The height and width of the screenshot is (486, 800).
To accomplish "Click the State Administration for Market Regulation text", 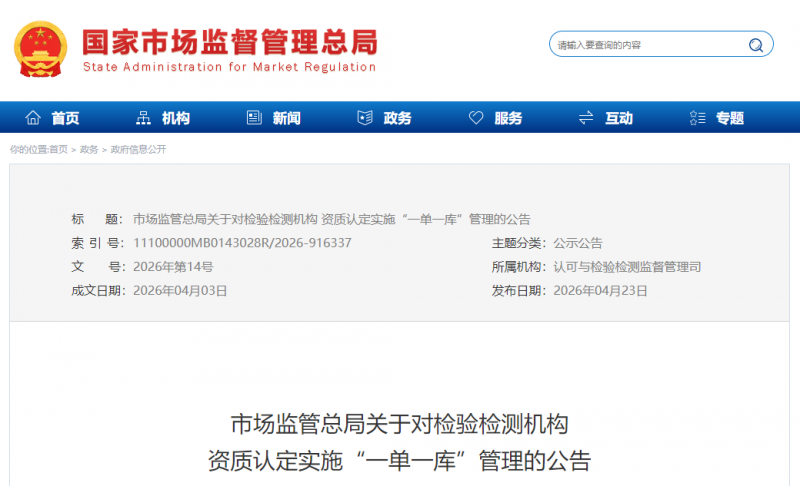I will pos(229,68).
